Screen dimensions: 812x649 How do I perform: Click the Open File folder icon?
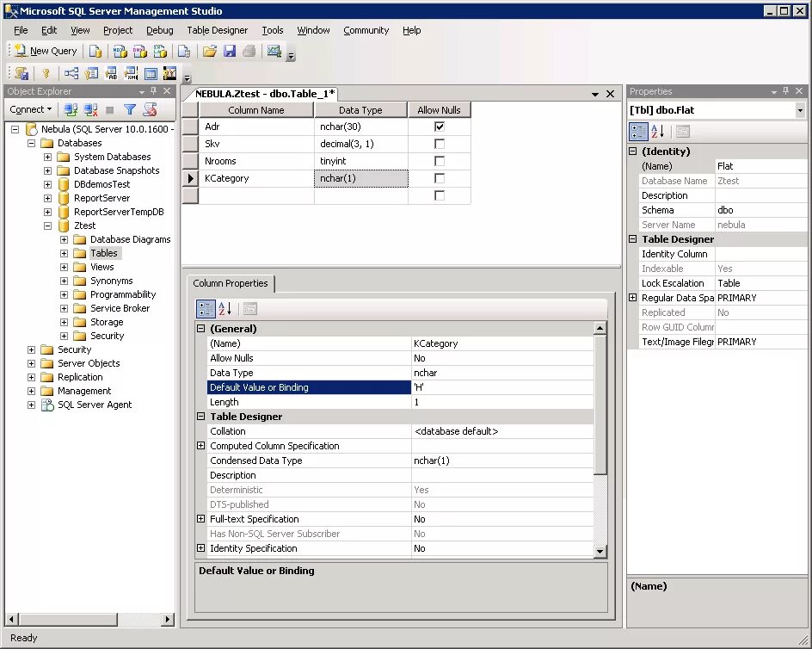click(210, 51)
